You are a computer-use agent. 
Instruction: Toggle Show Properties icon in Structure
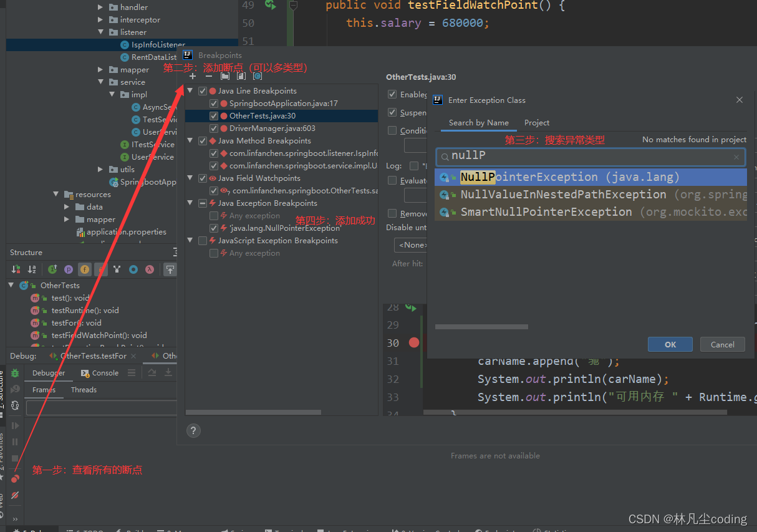click(x=69, y=269)
